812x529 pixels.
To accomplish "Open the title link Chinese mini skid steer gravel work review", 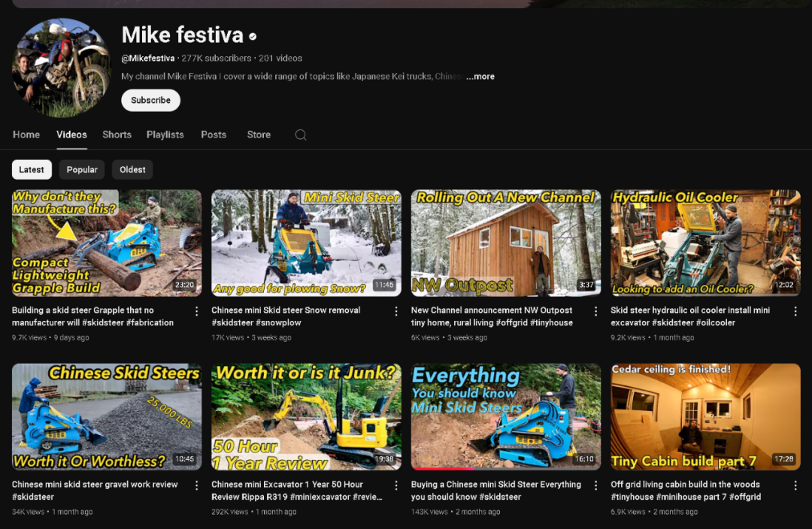I will pos(95,491).
